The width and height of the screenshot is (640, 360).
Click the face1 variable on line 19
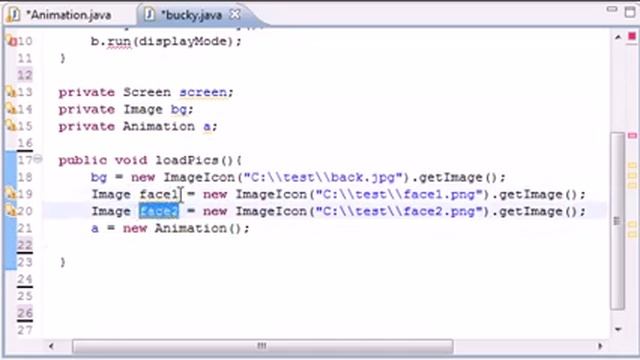[x=159, y=194]
